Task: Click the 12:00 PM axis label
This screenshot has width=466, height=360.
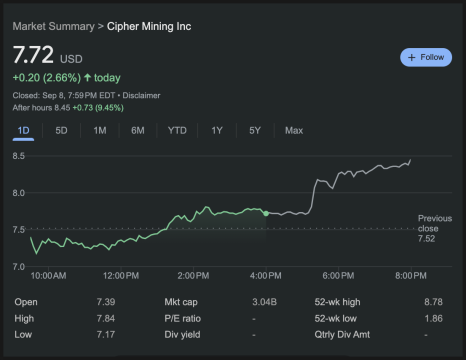Action: coord(121,276)
